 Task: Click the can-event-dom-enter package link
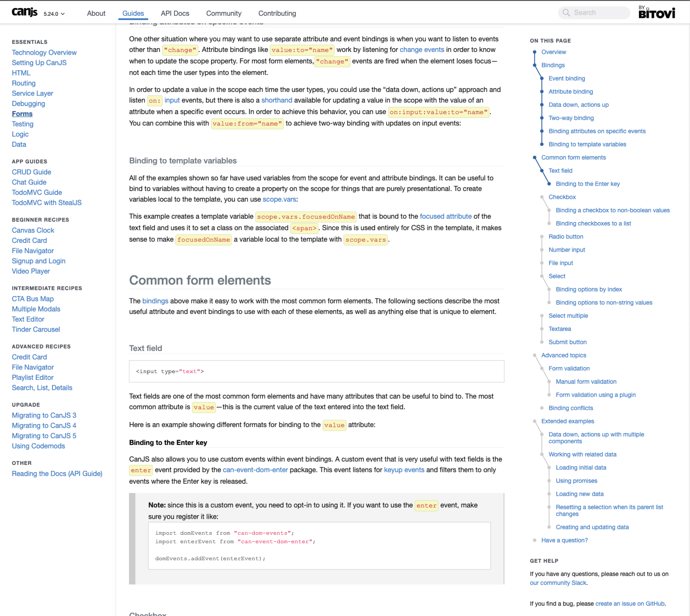[x=255, y=470]
